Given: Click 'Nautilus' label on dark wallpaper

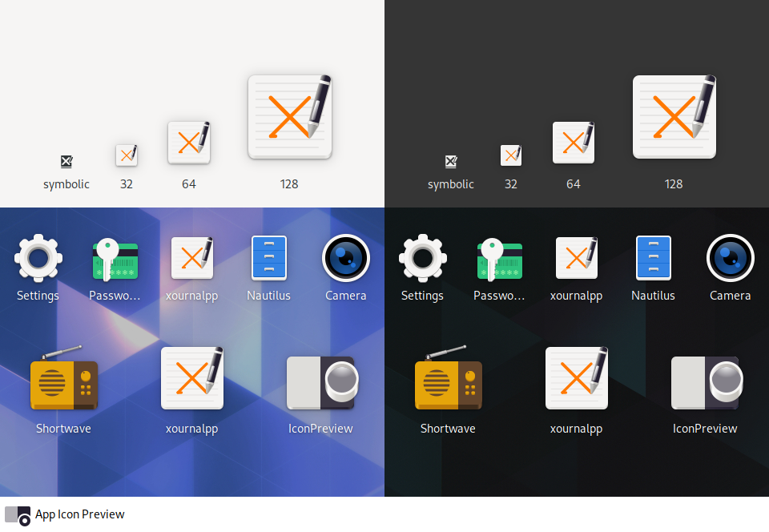Looking at the screenshot, I should coord(654,296).
